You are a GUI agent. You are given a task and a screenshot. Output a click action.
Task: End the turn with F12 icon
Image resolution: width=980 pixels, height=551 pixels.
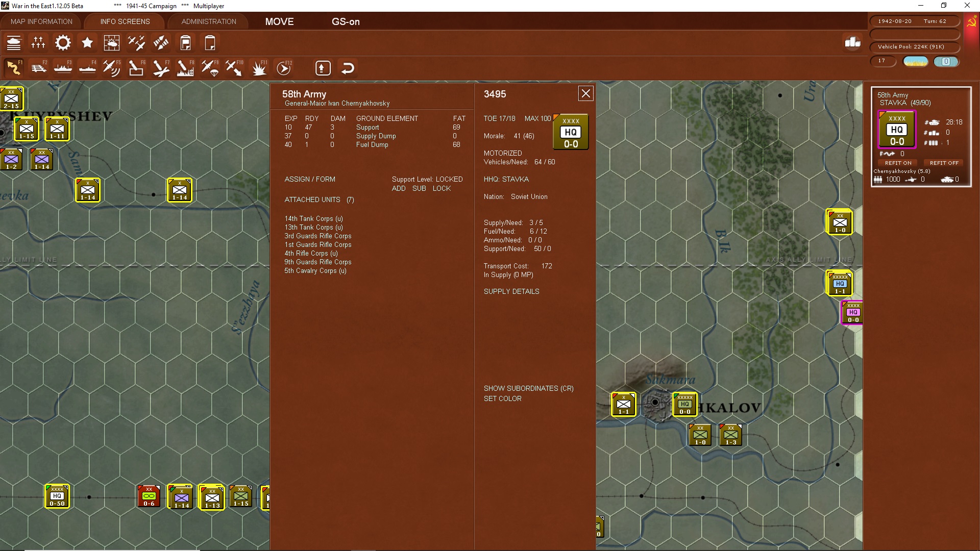click(x=284, y=68)
